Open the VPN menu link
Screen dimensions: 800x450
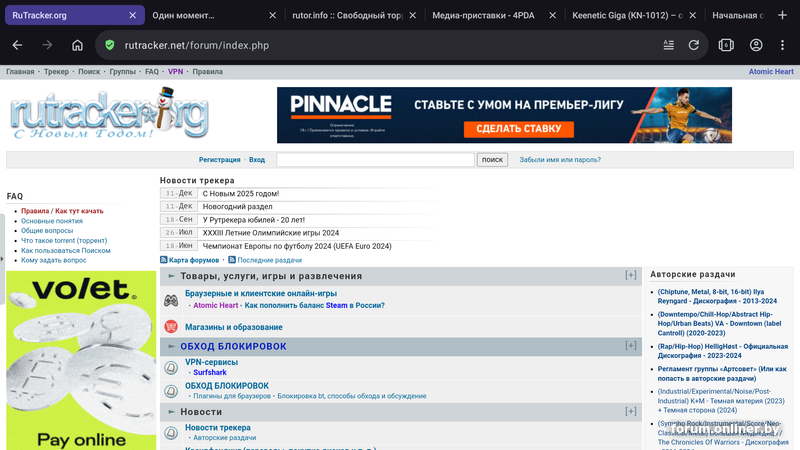(x=176, y=71)
